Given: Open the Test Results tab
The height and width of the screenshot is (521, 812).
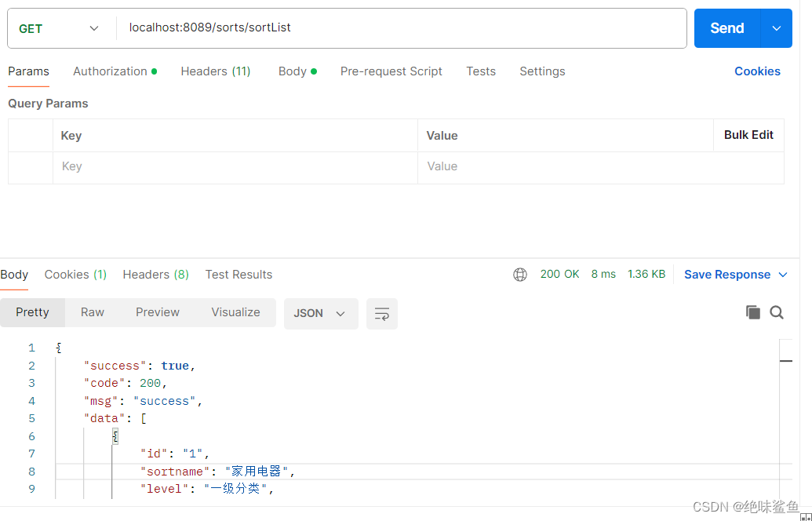Looking at the screenshot, I should pyautogui.click(x=239, y=275).
